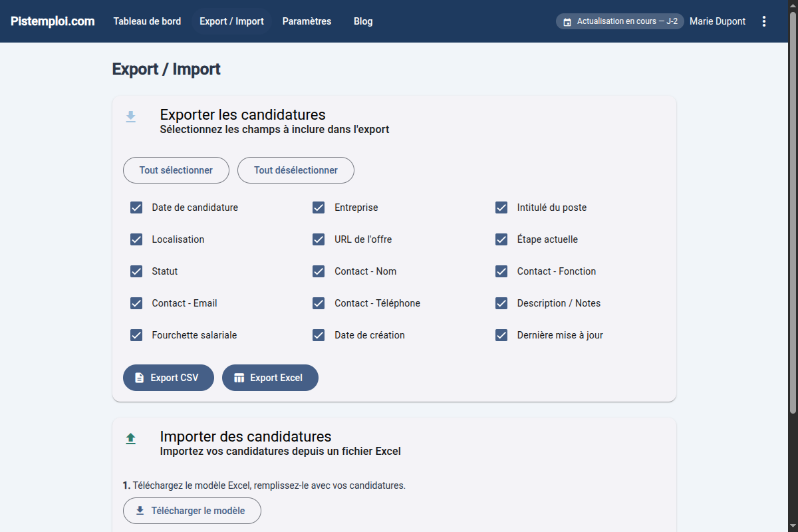Disable the "URL de l'offre" checkbox

(319, 239)
